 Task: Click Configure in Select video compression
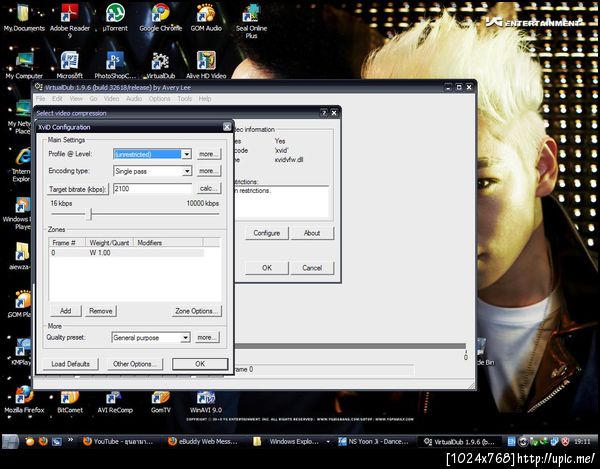[267, 233]
